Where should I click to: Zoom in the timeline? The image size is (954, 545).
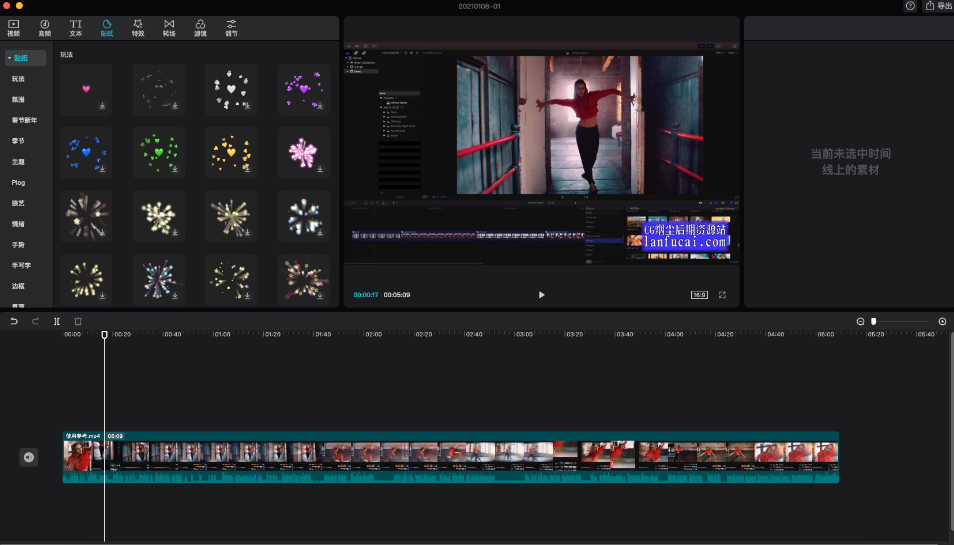point(942,321)
